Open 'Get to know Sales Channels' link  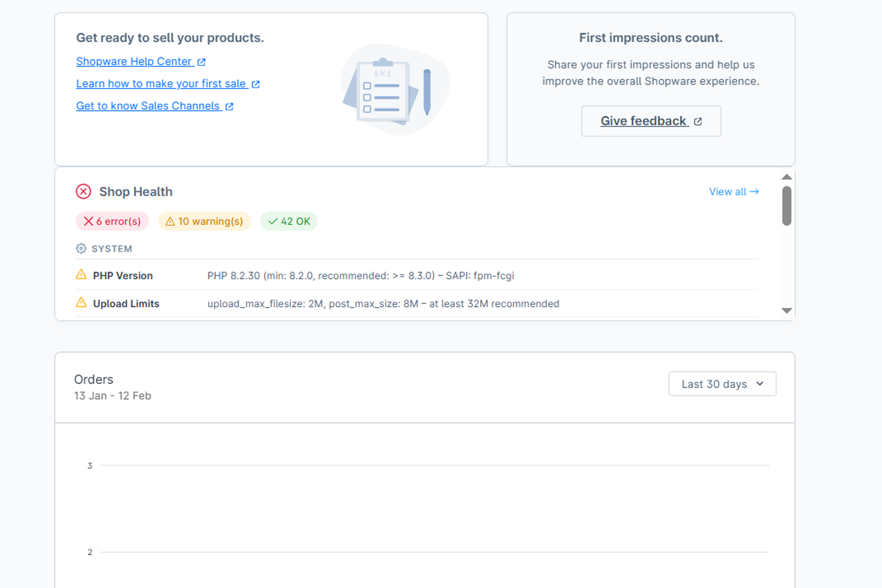coord(155,106)
